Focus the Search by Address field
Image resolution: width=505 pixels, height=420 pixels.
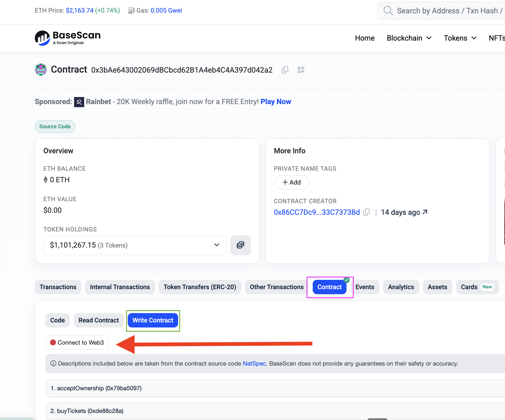point(441,11)
